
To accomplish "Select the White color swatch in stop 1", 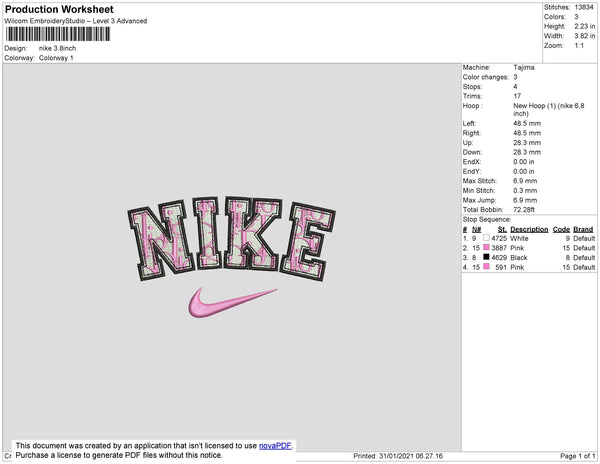I will (x=486, y=238).
